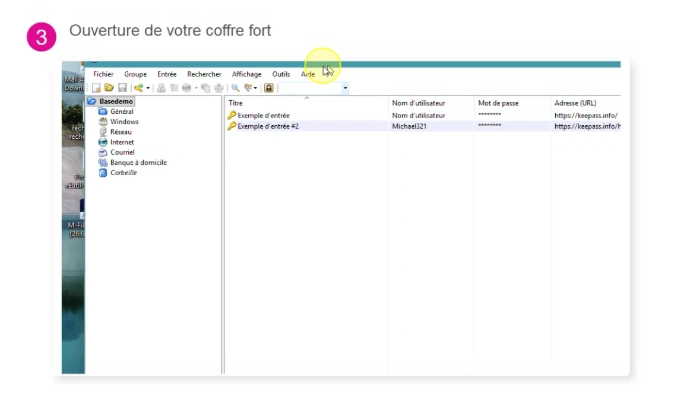Screen dimensions: 690x397
Task: Click the Copy user name toolbar icon
Action: pos(161,88)
